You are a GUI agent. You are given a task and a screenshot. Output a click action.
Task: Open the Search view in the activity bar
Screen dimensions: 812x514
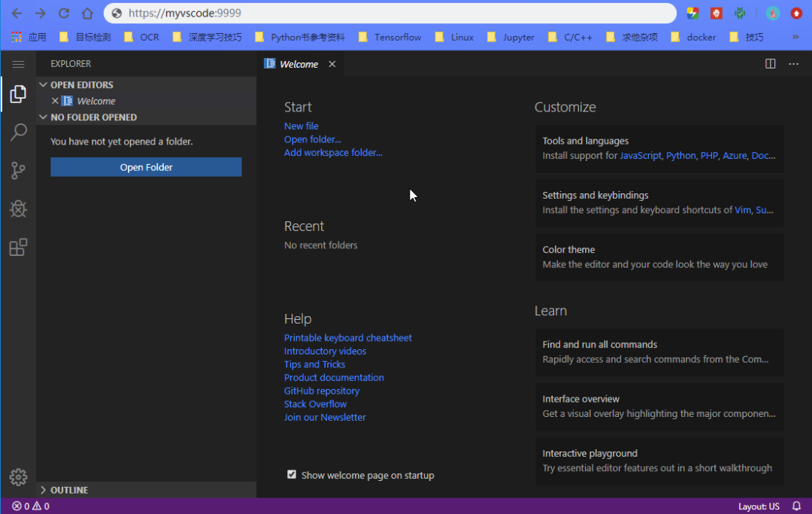coord(18,132)
